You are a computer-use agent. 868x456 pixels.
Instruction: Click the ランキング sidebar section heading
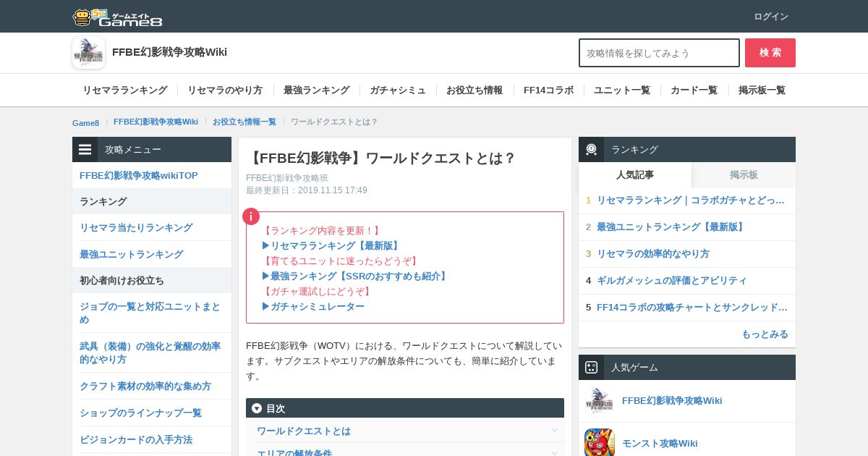(x=152, y=201)
